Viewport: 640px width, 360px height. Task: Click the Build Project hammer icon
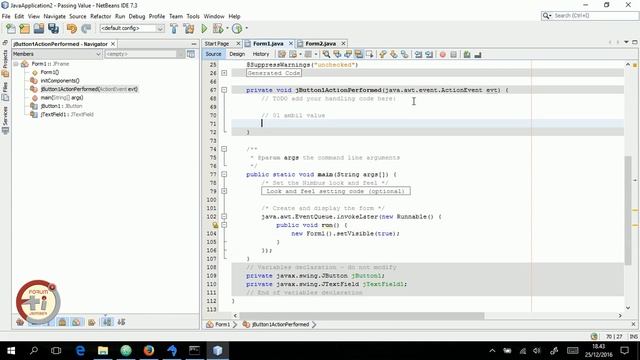pyautogui.click(x=174, y=28)
